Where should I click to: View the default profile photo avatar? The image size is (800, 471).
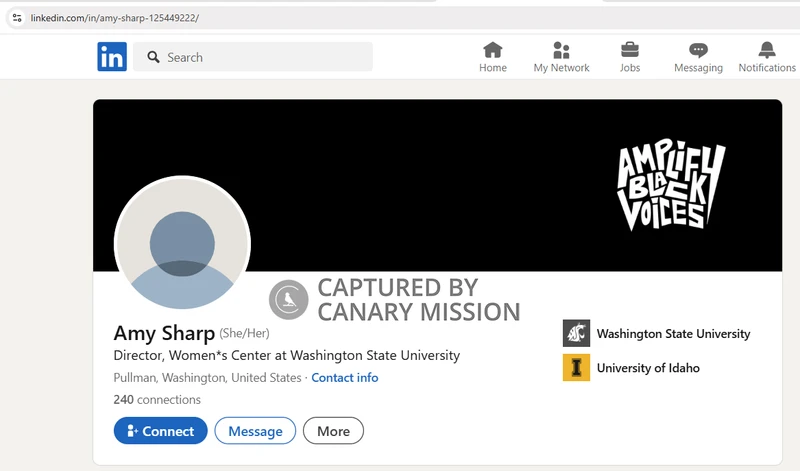[x=182, y=243]
